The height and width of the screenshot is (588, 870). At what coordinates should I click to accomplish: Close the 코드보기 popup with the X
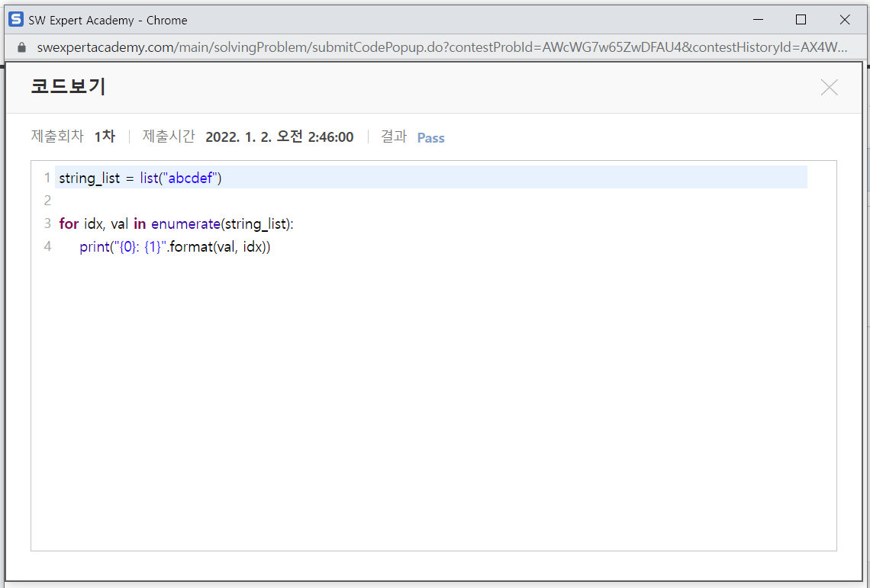(x=829, y=87)
